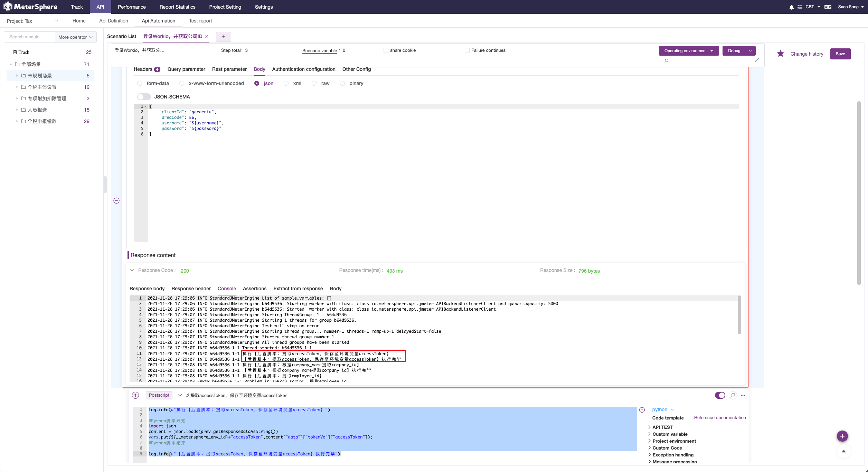Open the more options menu on Postscript step
Image resolution: width=868 pixels, height=472 pixels.
click(743, 395)
